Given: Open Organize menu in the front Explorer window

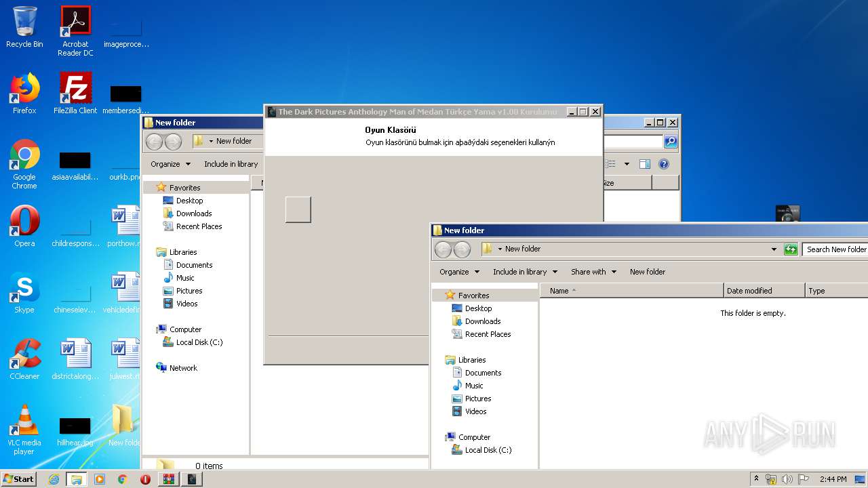Looking at the screenshot, I should click(x=459, y=272).
